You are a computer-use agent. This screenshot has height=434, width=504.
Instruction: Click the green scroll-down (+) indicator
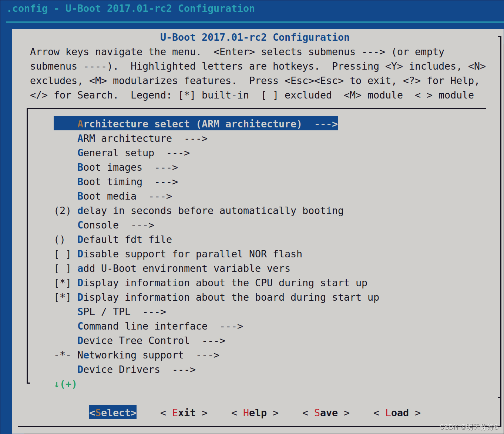[x=65, y=384]
